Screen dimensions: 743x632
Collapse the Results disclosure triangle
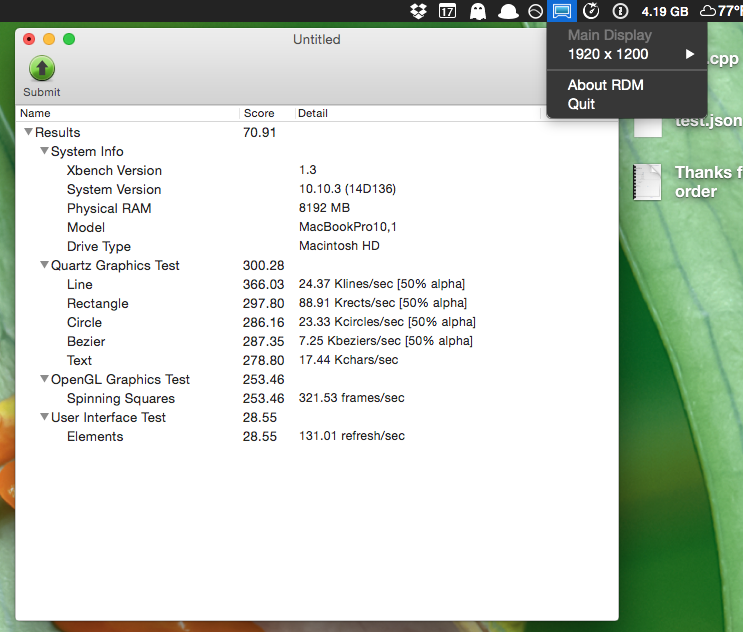(x=28, y=132)
